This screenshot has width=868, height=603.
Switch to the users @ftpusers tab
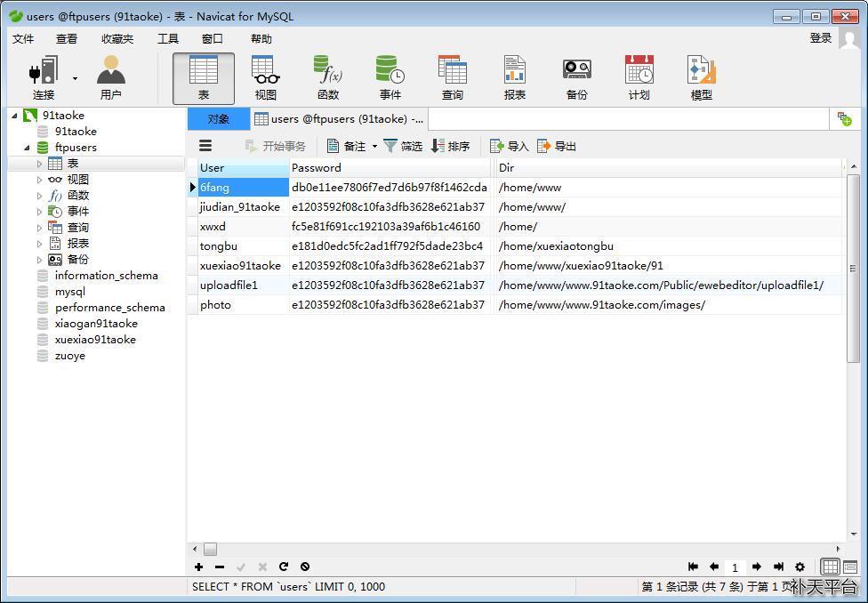(339, 119)
